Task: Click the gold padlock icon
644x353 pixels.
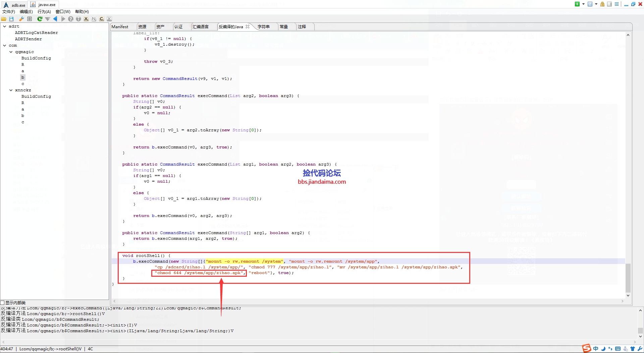Action: point(602,4)
